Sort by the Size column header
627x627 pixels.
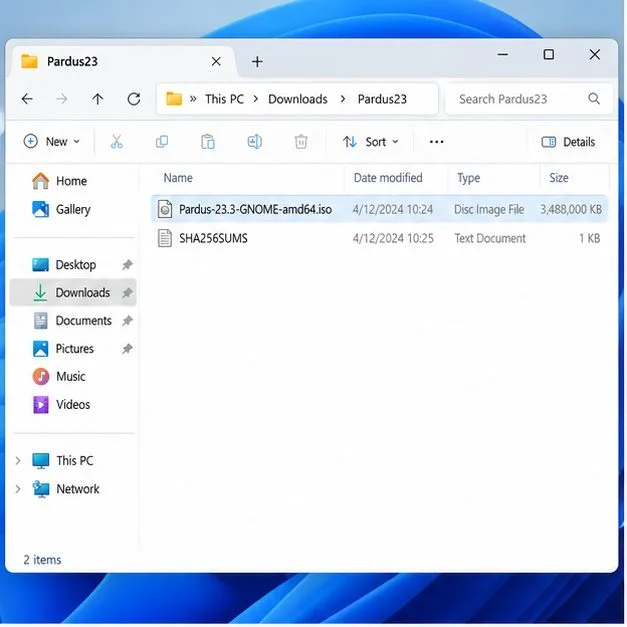(x=558, y=178)
